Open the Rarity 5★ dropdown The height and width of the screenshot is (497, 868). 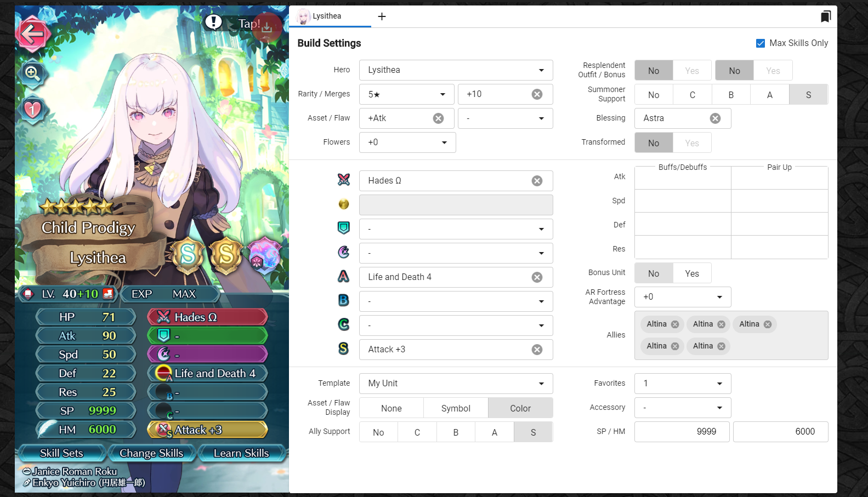407,94
